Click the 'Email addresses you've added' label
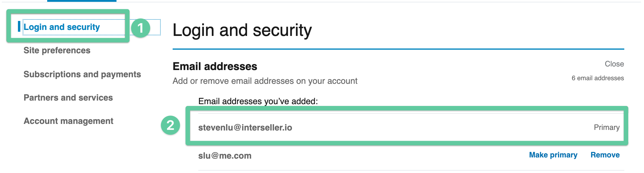Image resolution: width=644 pixels, height=173 pixels. point(258,101)
